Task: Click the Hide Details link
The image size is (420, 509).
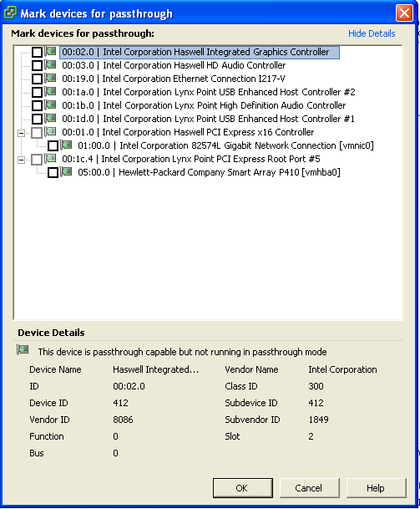Action: pos(372,33)
